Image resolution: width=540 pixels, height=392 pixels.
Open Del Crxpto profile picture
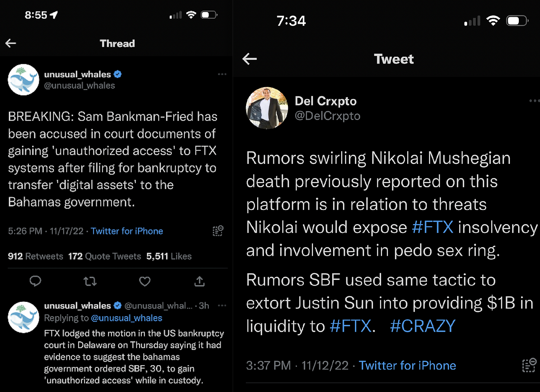coord(267,108)
